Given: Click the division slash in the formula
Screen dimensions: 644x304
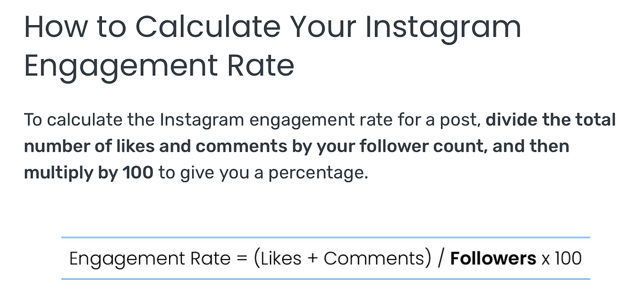Looking at the screenshot, I should 441,259.
